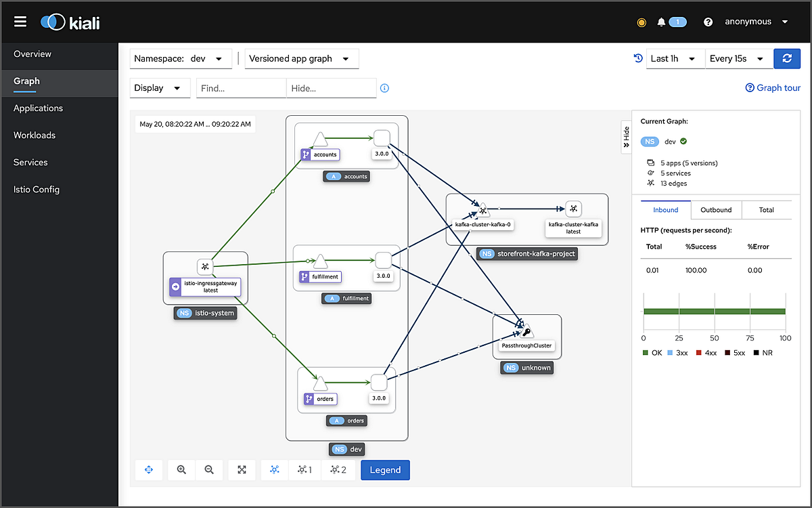Click the info icon next to Hide field

click(x=384, y=88)
